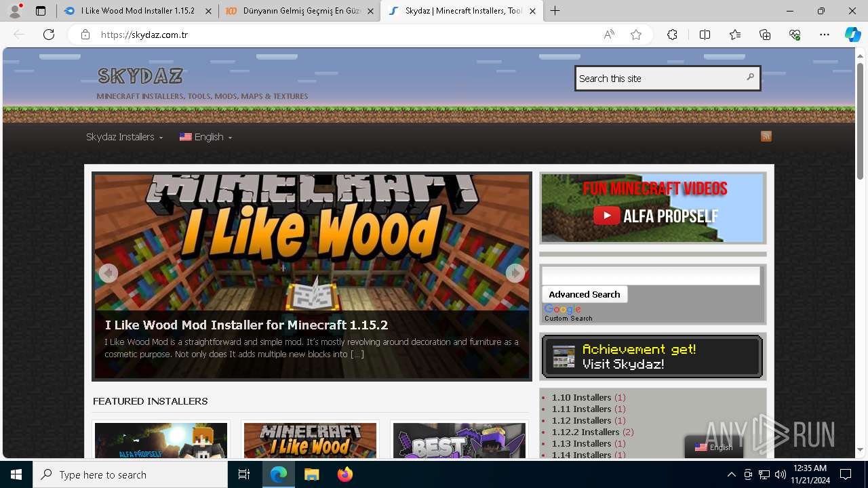Close the I Like Wood Mod Installer tab
This screenshot has height=488, width=868.
click(208, 11)
